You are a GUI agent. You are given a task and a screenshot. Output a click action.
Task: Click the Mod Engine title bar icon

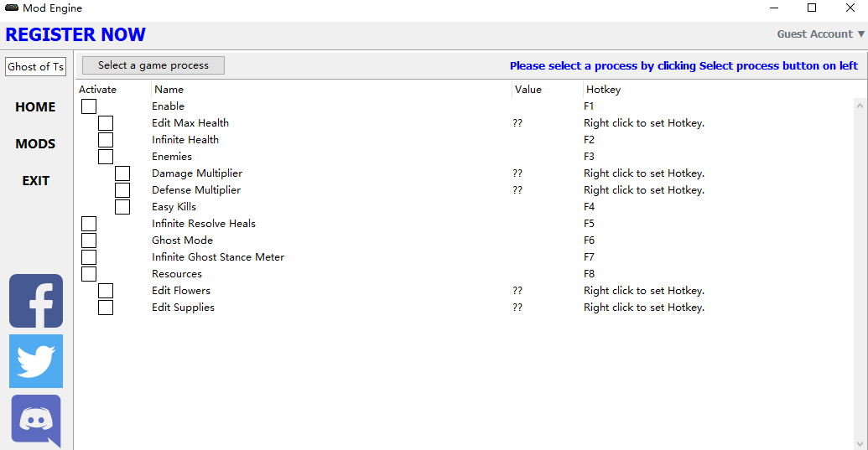12,8
